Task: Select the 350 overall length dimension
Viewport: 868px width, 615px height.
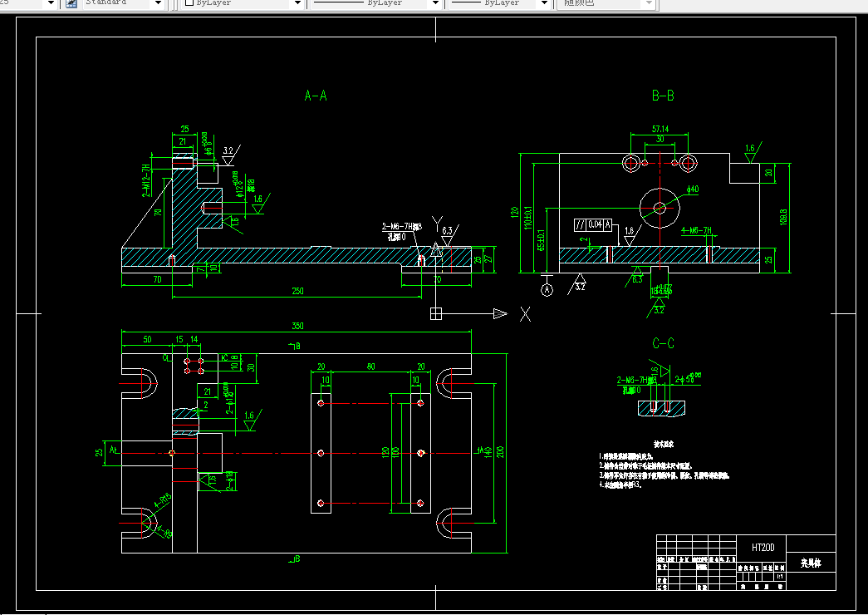Action: (x=297, y=326)
